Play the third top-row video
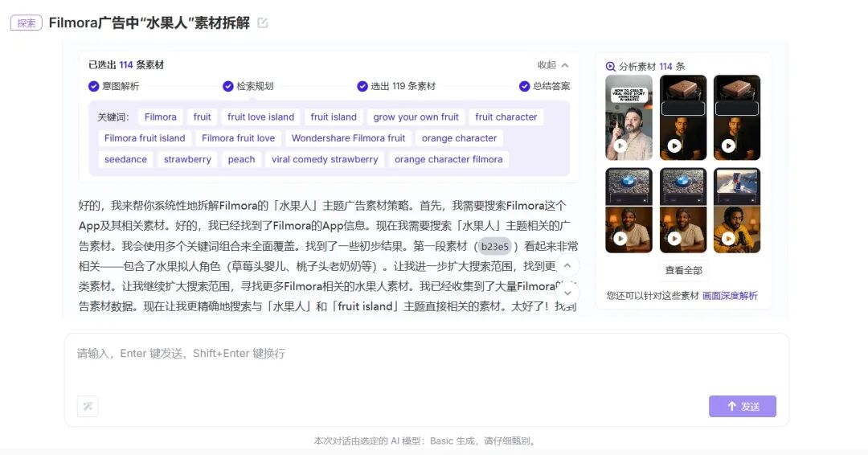 (728, 146)
